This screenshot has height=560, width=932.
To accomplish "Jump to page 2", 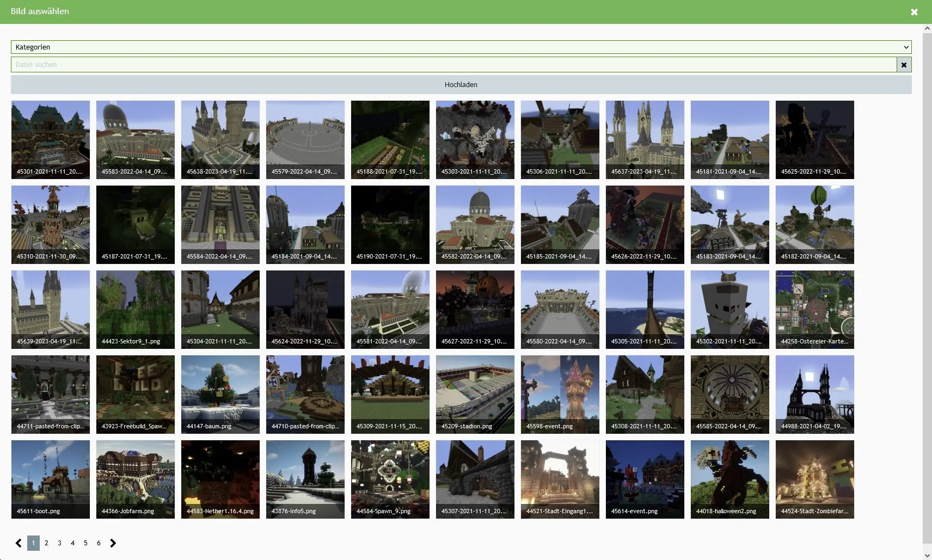I will [46, 543].
